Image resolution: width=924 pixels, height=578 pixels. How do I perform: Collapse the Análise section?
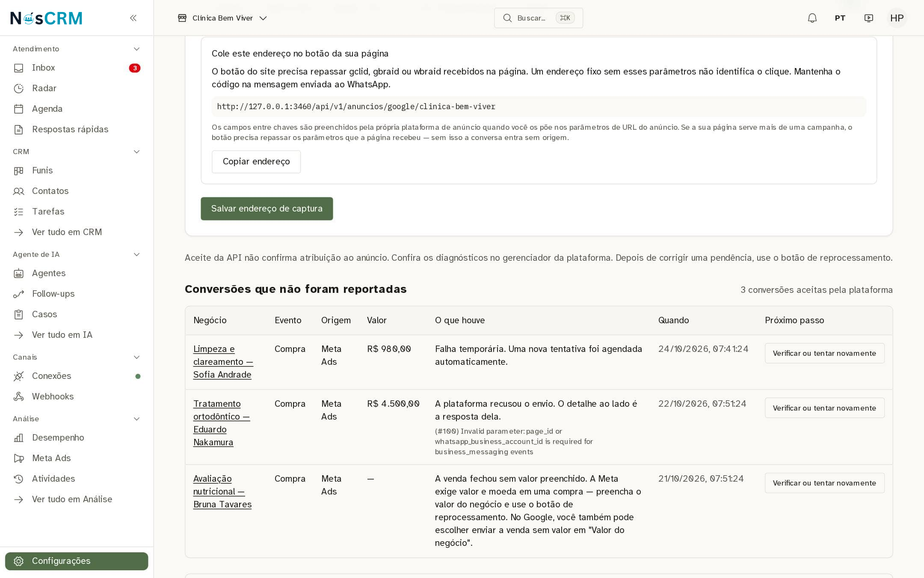point(136,419)
